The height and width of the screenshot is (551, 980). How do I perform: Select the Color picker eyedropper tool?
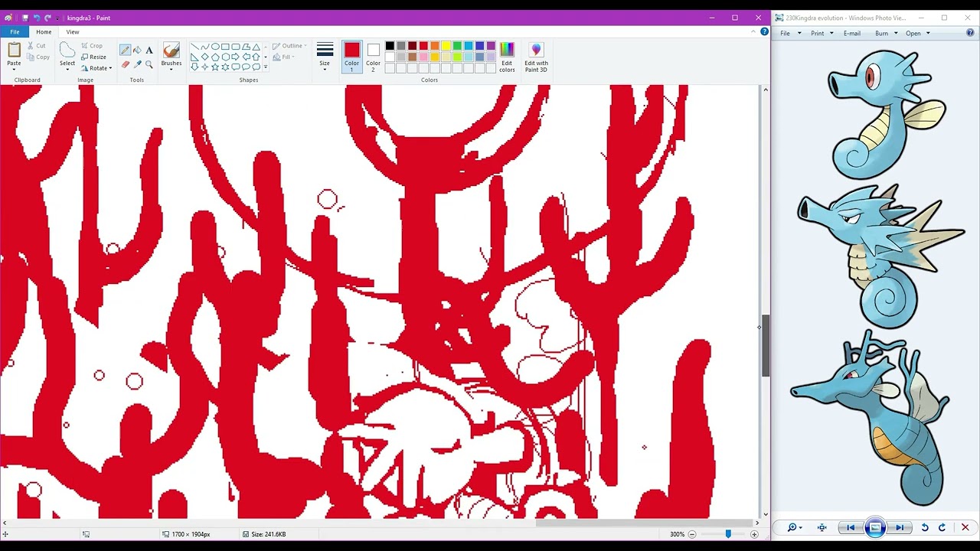(137, 64)
